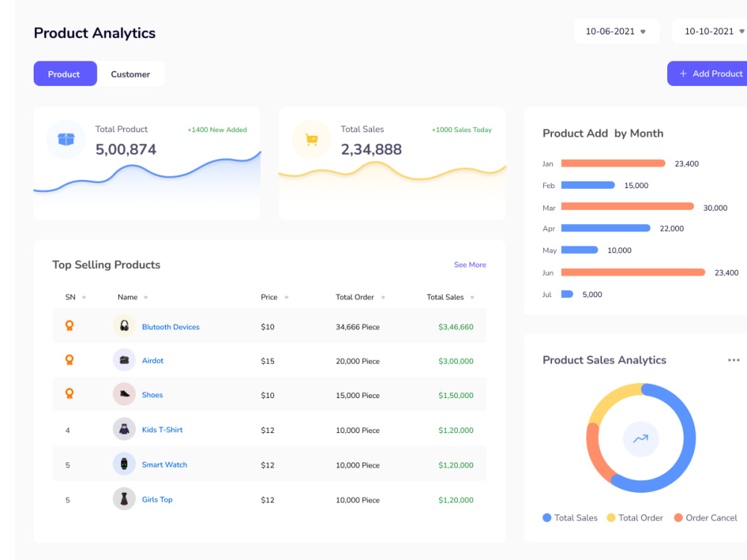The height and width of the screenshot is (560, 747).
Task: Click the 30,000 value beside Mar
Action: point(715,208)
